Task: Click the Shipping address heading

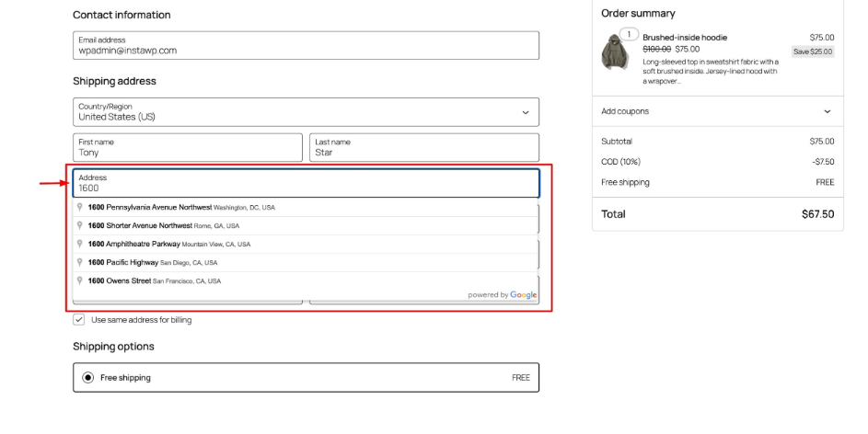Action: (114, 81)
